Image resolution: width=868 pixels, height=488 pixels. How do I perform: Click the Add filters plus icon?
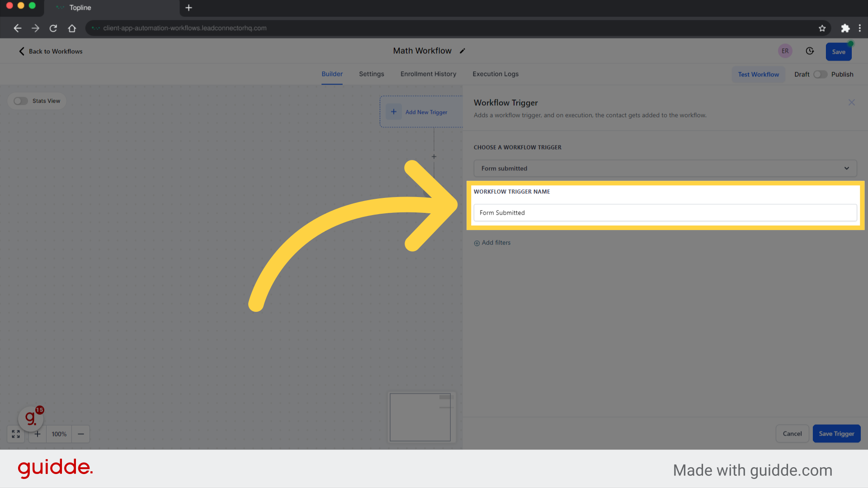click(477, 243)
